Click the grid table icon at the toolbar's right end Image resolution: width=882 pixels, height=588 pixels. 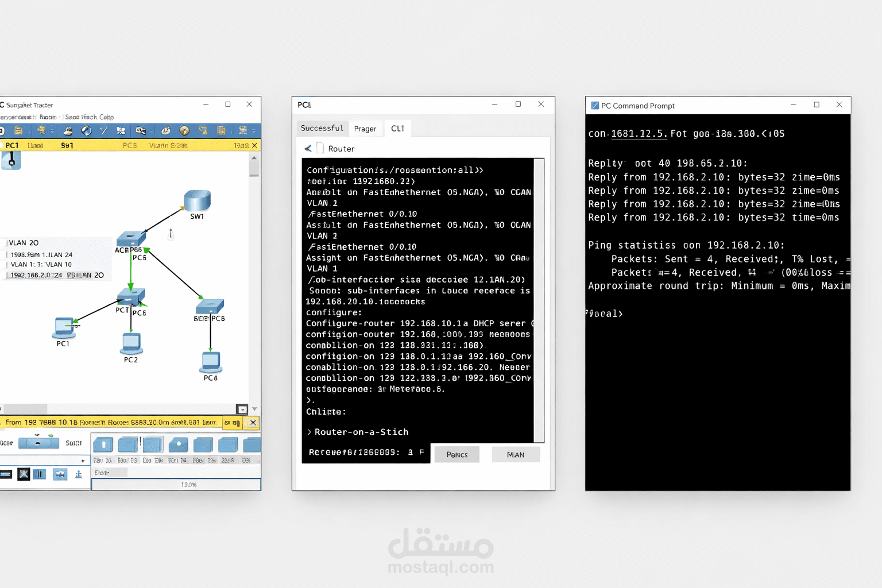[243, 131]
